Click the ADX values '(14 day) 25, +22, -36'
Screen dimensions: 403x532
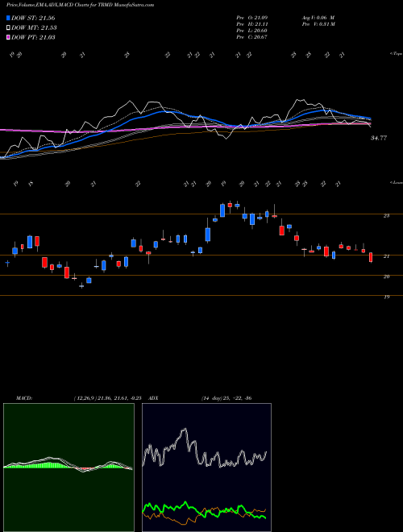click(x=226, y=398)
